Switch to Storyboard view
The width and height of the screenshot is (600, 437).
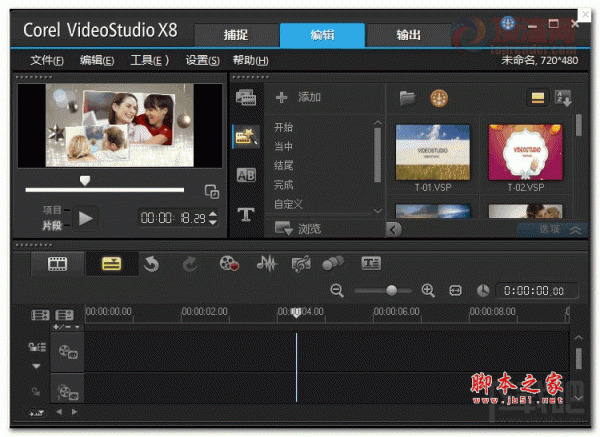point(57,264)
